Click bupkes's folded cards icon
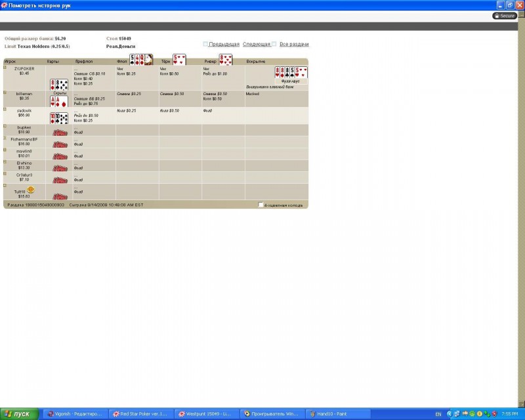The image size is (525, 420). pyautogui.click(x=60, y=133)
